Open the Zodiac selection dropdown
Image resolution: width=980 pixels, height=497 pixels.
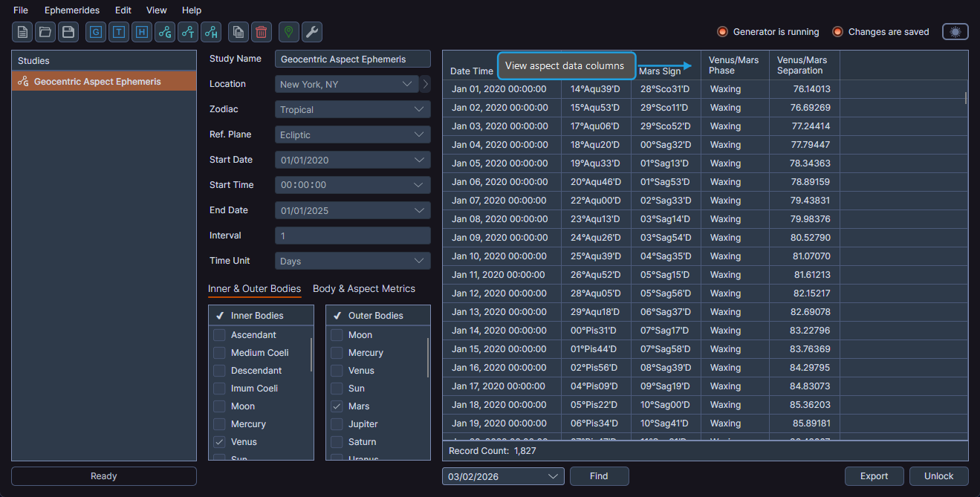[352, 109]
